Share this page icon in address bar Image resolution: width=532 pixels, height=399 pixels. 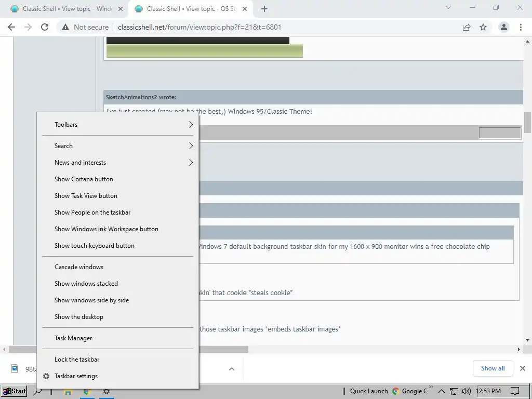467,27
